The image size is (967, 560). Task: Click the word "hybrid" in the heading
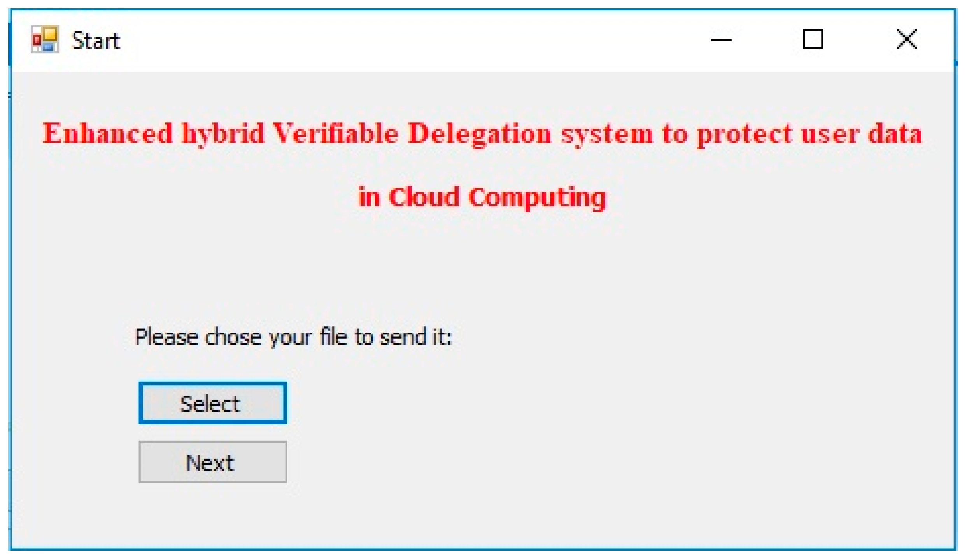click(x=223, y=134)
